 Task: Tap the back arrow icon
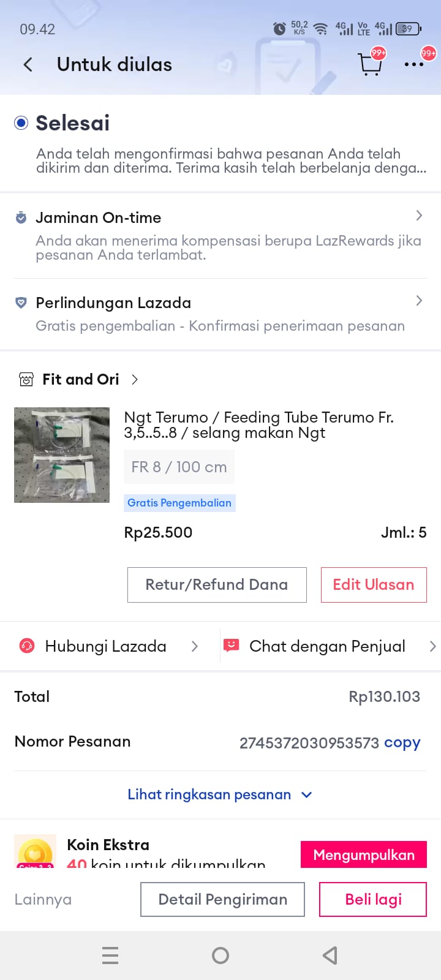coord(28,65)
